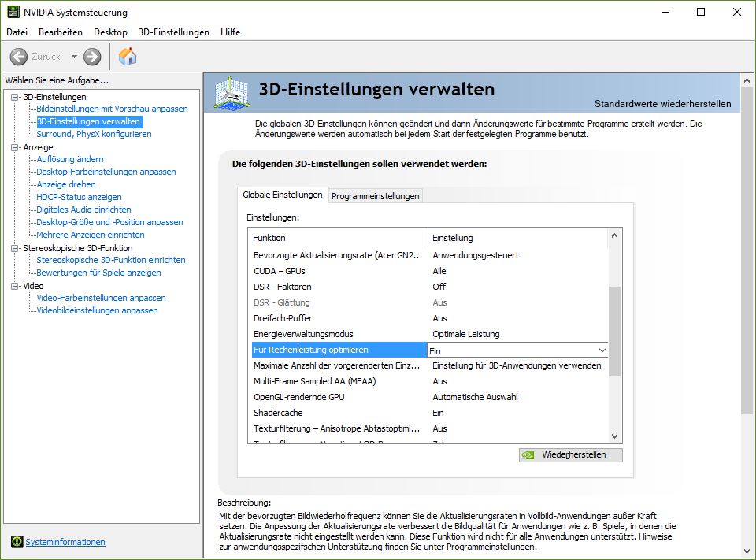The height and width of the screenshot is (560, 756).
Task: Select the OpenGL-rendernde GPU row
Action: (430, 397)
